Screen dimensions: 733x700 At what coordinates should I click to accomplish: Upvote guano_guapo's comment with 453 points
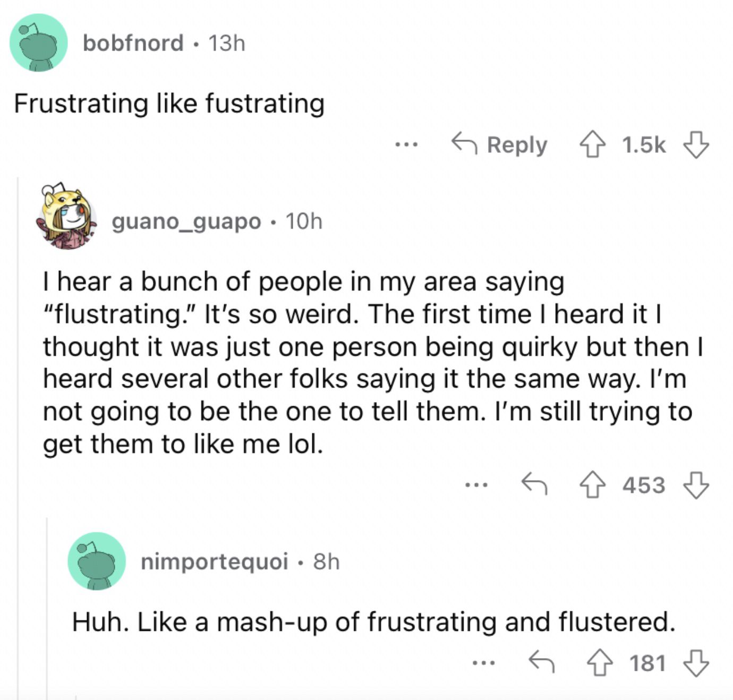[592, 485]
